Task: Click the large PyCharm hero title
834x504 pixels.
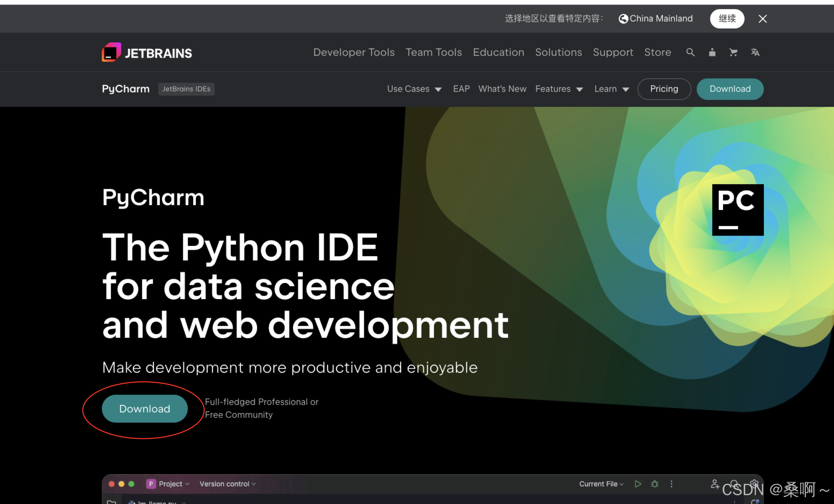Action: click(153, 198)
